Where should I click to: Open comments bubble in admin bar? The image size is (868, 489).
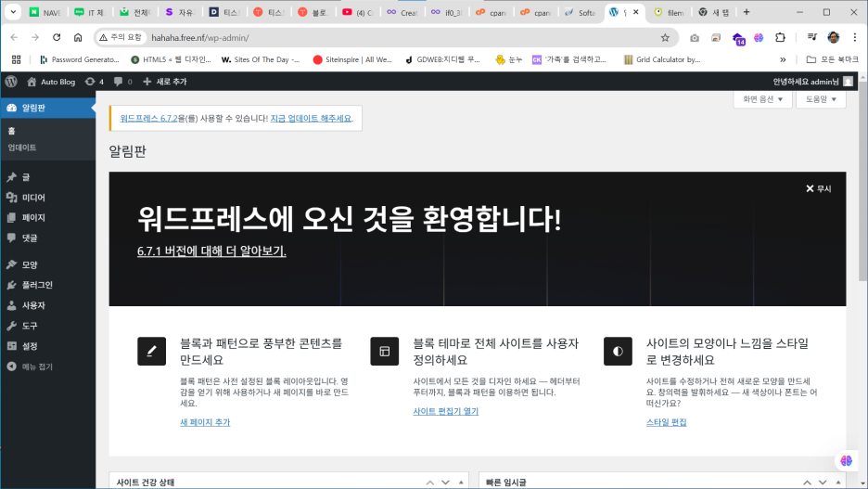122,82
